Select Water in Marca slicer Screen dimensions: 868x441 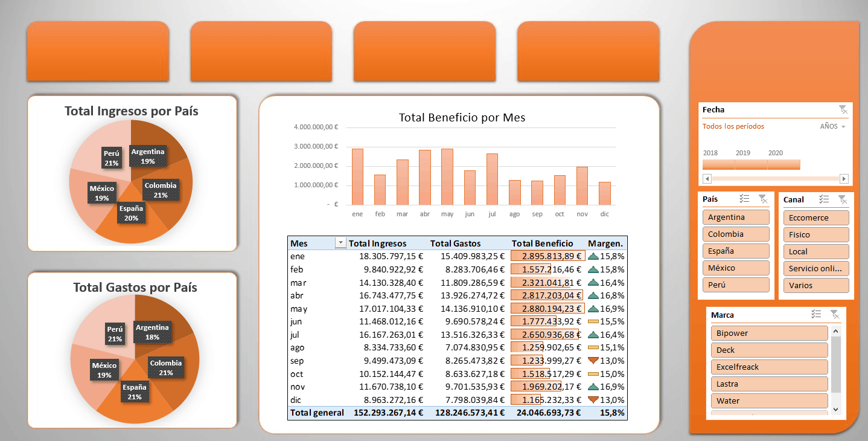tap(770, 401)
